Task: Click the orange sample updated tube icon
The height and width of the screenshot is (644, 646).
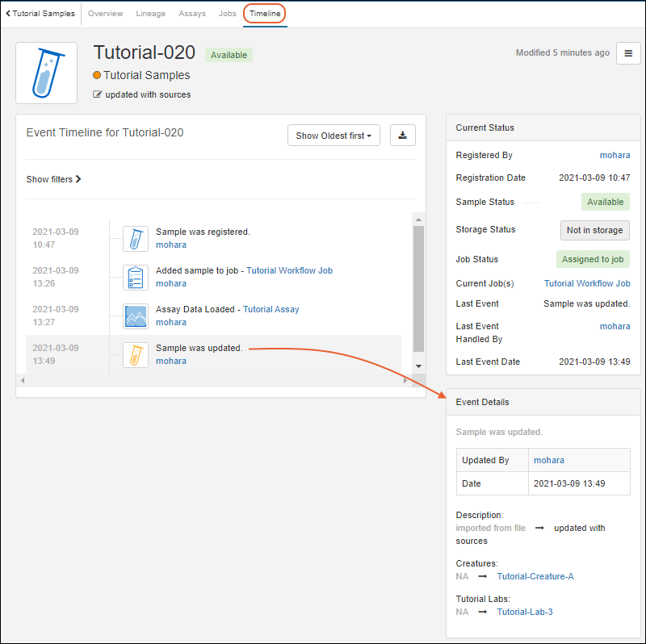Action: pyautogui.click(x=136, y=354)
